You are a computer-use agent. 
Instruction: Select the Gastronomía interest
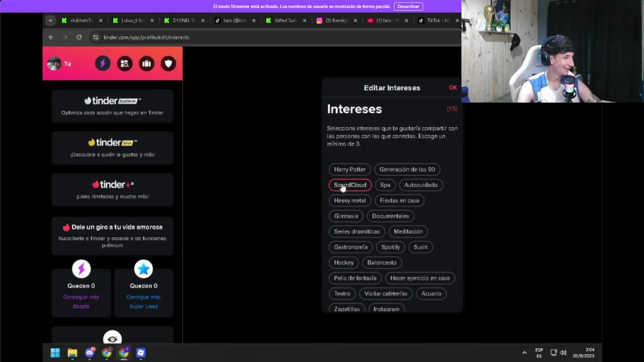pos(351,247)
